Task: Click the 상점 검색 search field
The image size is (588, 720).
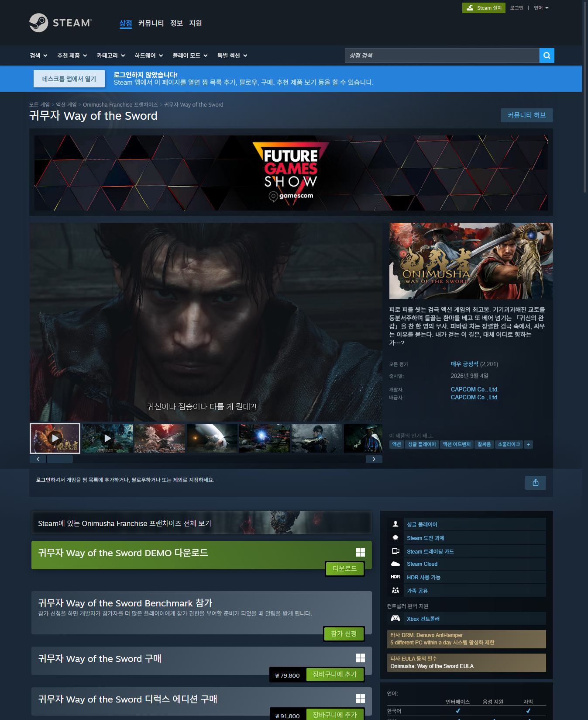Action: coord(442,55)
